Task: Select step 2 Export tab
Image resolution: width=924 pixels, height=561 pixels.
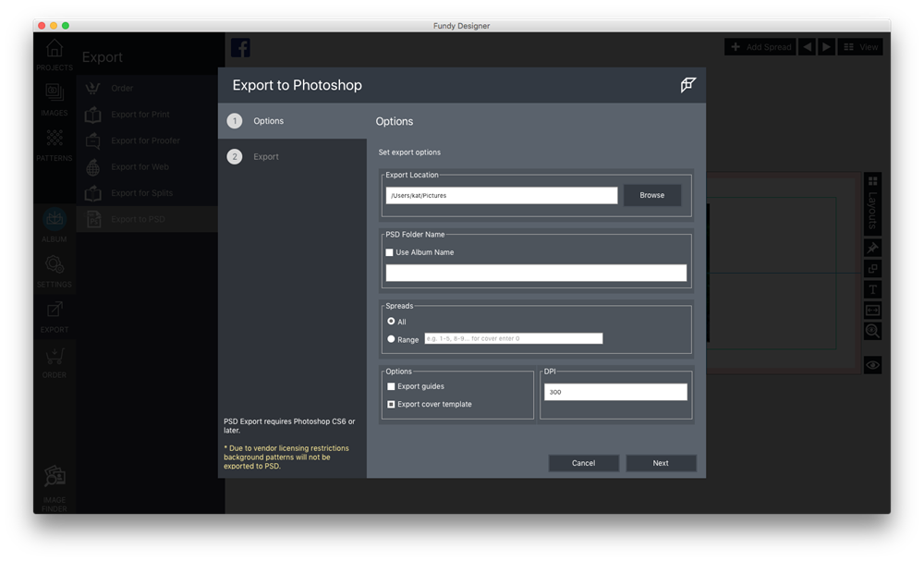Action: pos(292,157)
